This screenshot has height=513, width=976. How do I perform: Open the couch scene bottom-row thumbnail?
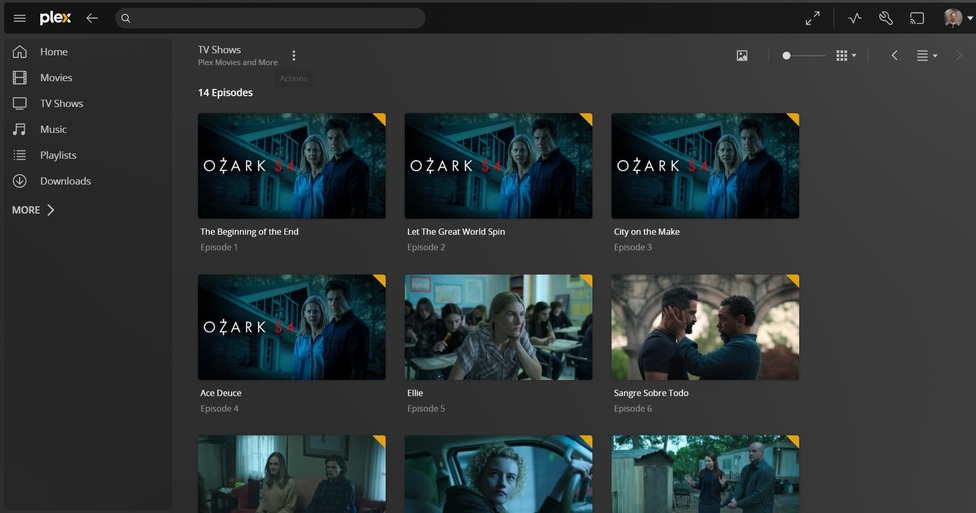[x=292, y=474]
